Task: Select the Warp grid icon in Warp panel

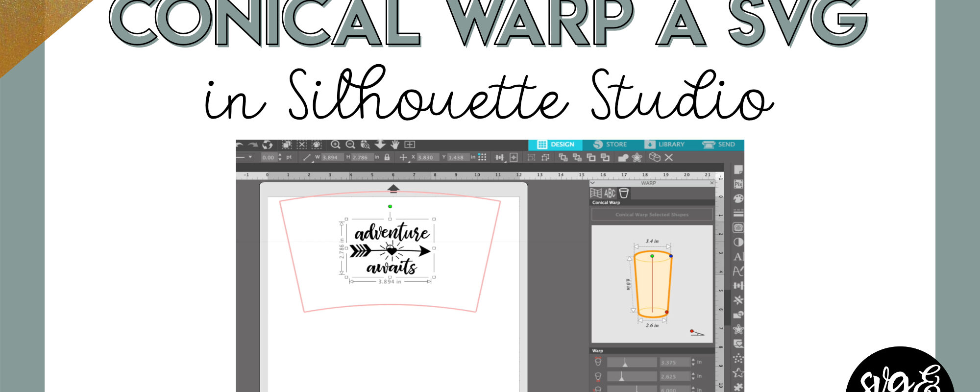Action: coord(596,193)
